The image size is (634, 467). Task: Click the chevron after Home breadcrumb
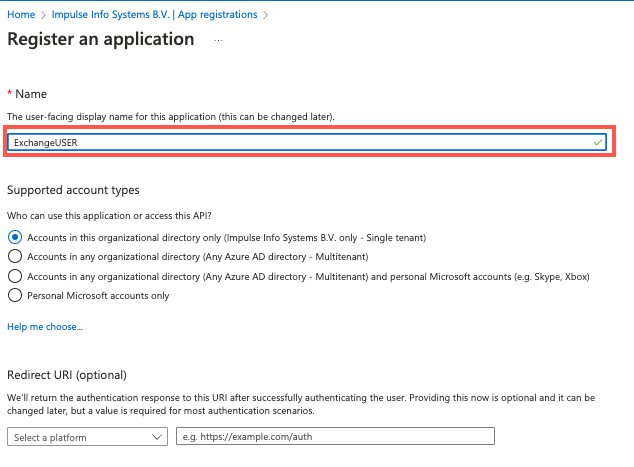pos(43,15)
